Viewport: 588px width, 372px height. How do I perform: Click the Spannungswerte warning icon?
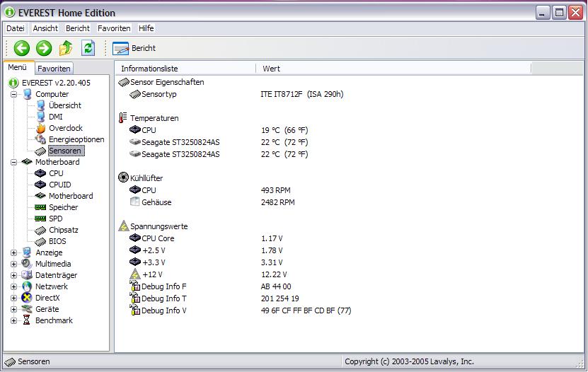click(124, 226)
